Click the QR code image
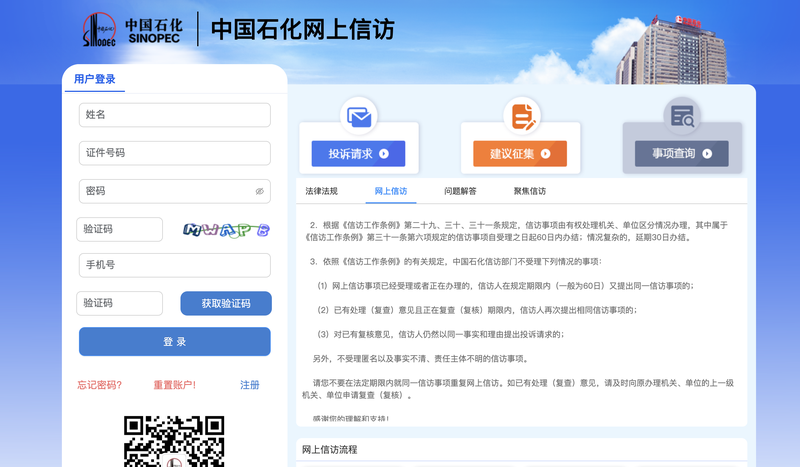The image size is (800, 467). coord(174,441)
